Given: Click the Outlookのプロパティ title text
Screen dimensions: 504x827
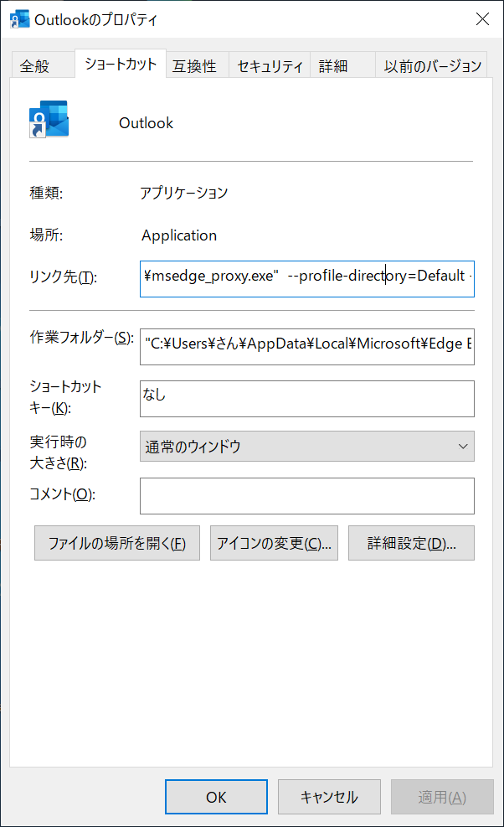Looking at the screenshot, I should 96,19.
